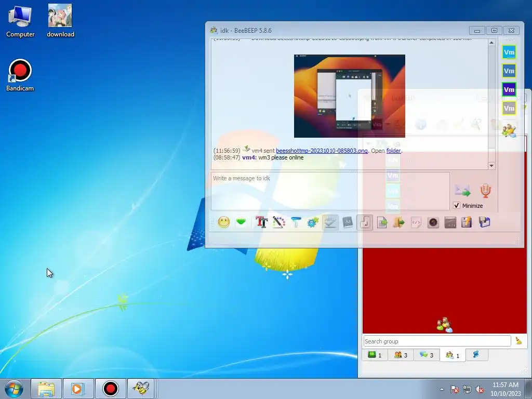The width and height of the screenshot is (532, 399).
Task: Click the Bandicam record taskbar button
Action: coord(110,389)
